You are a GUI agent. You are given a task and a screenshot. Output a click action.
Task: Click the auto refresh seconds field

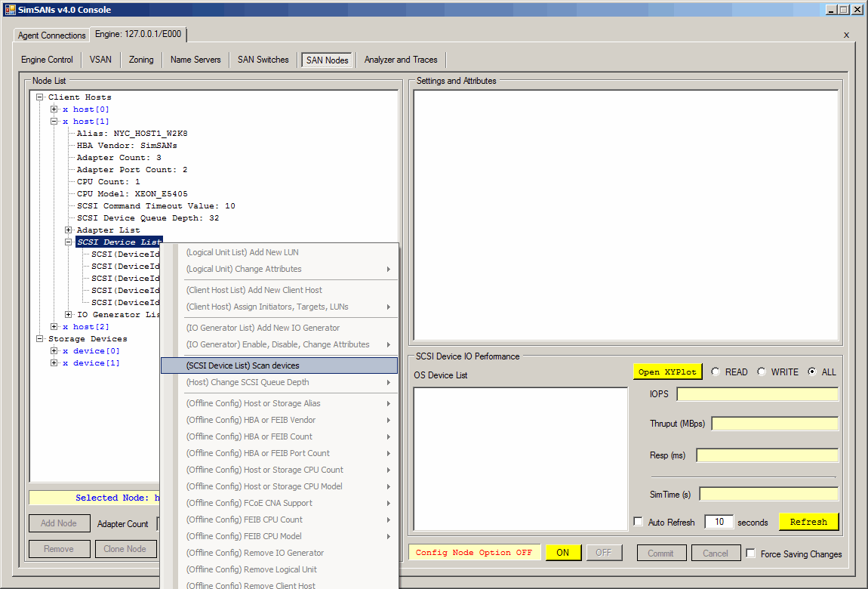(x=719, y=522)
